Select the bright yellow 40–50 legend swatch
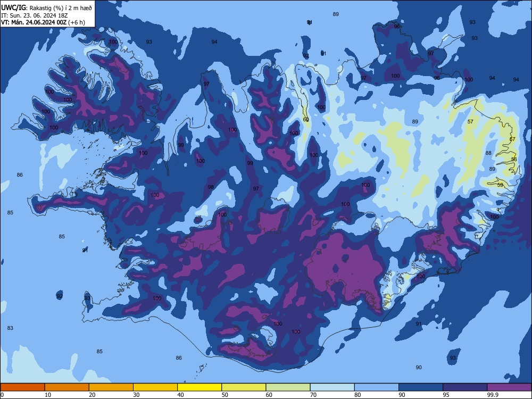Image resolution: width=532 pixels, height=399 pixels. (x=199, y=387)
